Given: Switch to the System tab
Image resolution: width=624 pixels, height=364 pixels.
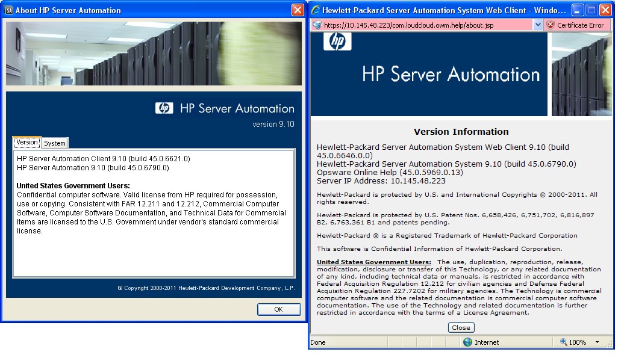Looking at the screenshot, I should [x=54, y=143].
